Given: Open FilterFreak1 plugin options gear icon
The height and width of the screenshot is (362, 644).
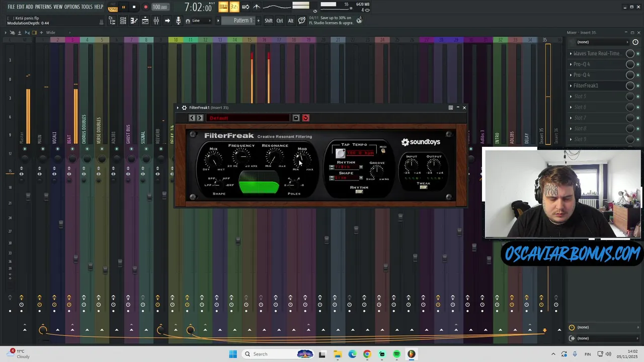Looking at the screenshot, I should (x=184, y=108).
